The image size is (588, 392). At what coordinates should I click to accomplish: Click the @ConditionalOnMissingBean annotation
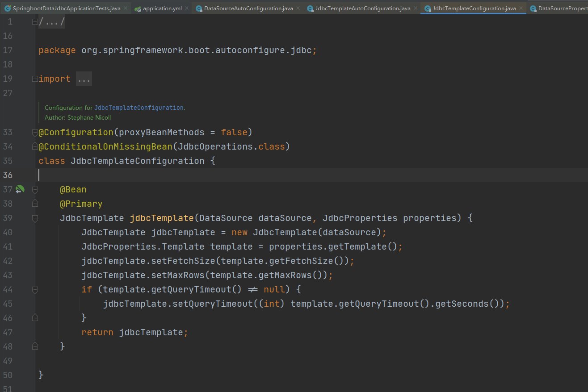point(105,146)
